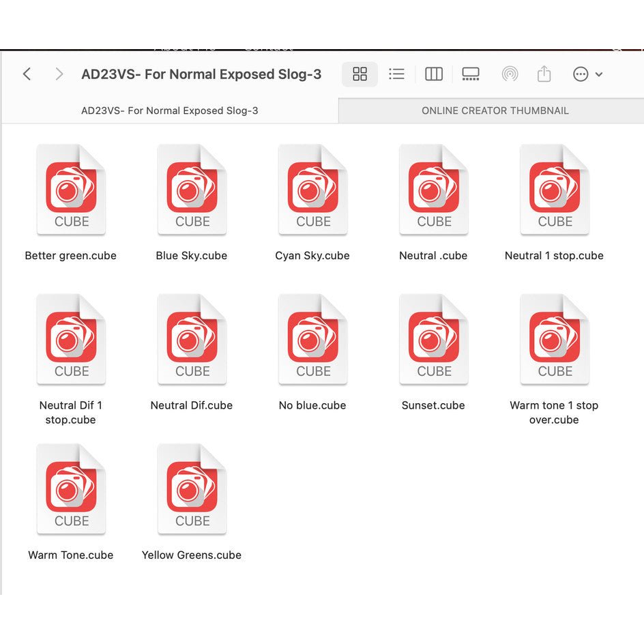This screenshot has height=644, width=644.
Task: Click the 'Warm tone 1 stop over.cube' filename
Action: coord(554,412)
